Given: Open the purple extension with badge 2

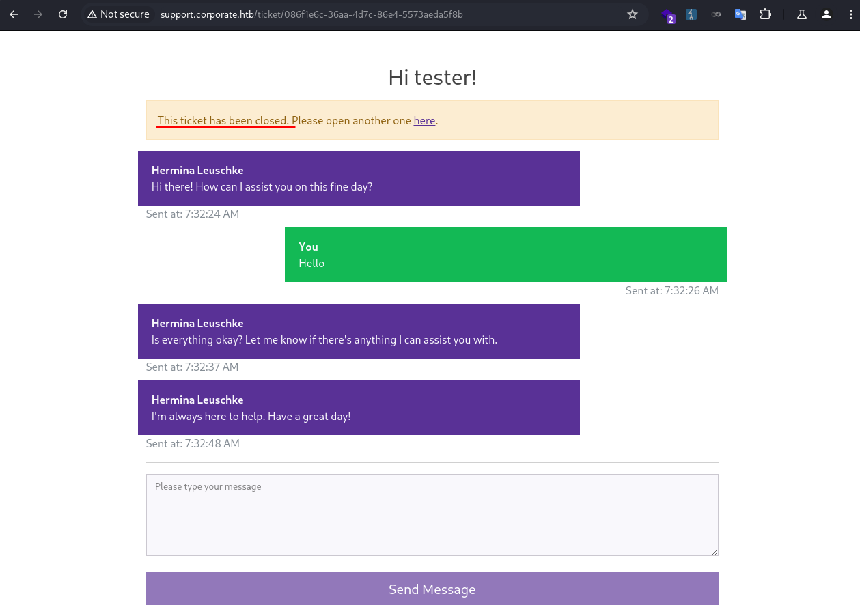Looking at the screenshot, I should pos(667,14).
